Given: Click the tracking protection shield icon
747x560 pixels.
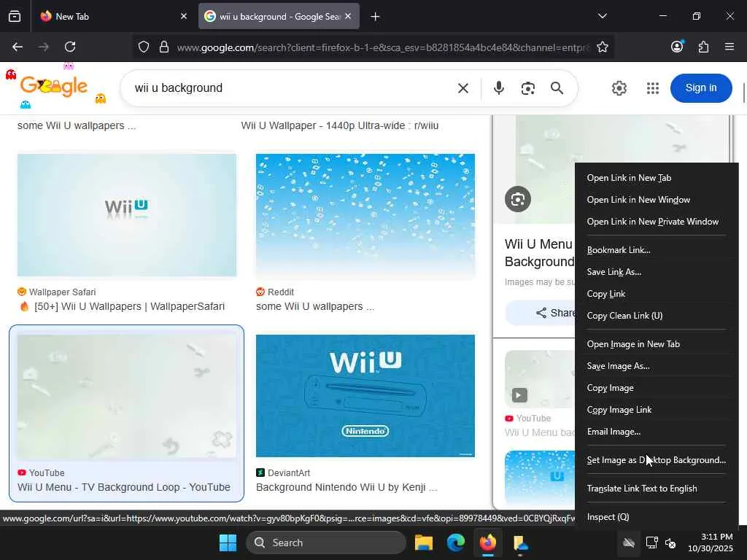Looking at the screenshot, I should (x=144, y=47).
